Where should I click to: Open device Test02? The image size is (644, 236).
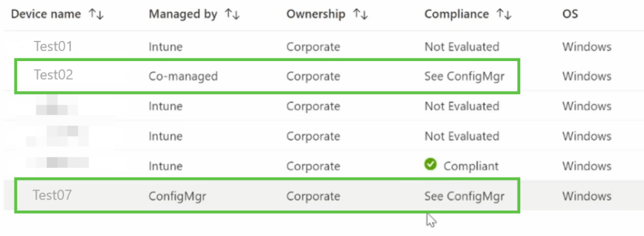pyautogui.click(x=53, y=75)
